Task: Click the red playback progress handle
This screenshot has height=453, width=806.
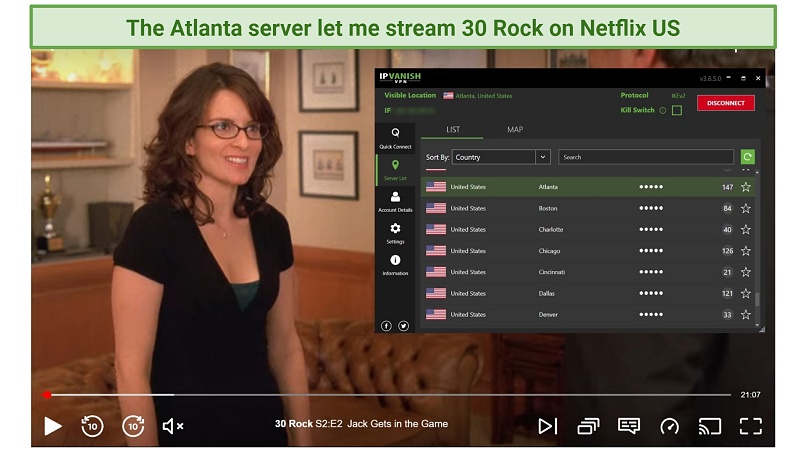Action: pyautogui.click(x=47, y=395)
